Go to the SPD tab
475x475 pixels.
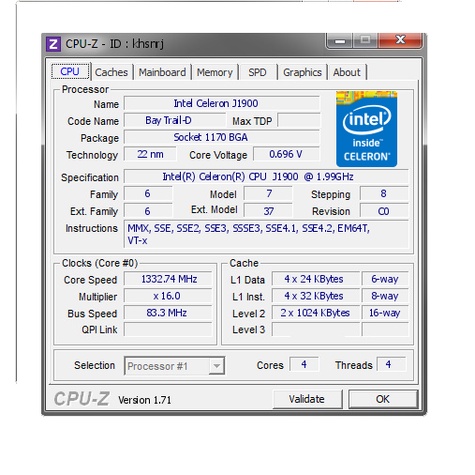point(257,72)
